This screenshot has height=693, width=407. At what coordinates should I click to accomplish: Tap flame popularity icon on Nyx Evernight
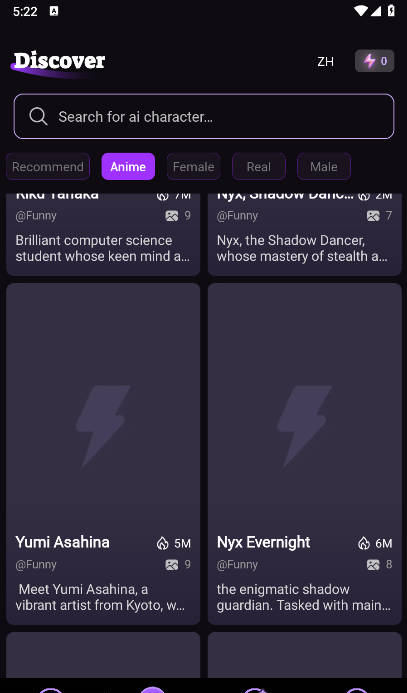pos(364,543)
